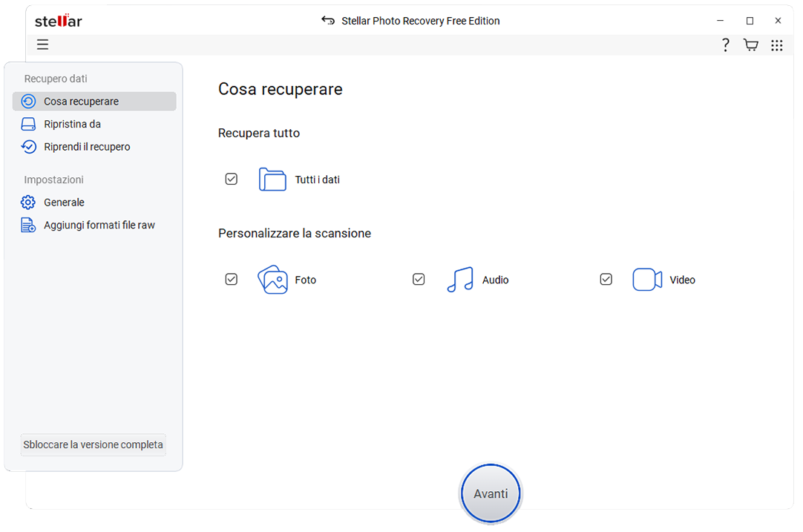This screenshot has height=532, width=803.
Task: Toggle the Audio checkbox
Action: tap(419, 279)
